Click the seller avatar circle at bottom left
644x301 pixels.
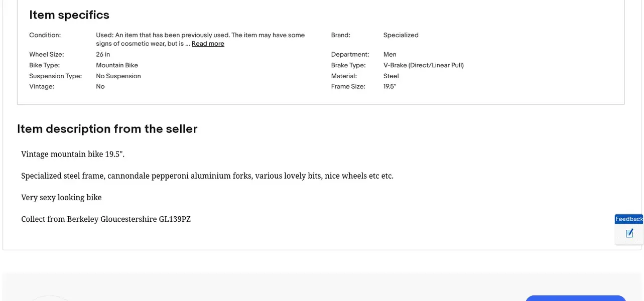point(51,298)
